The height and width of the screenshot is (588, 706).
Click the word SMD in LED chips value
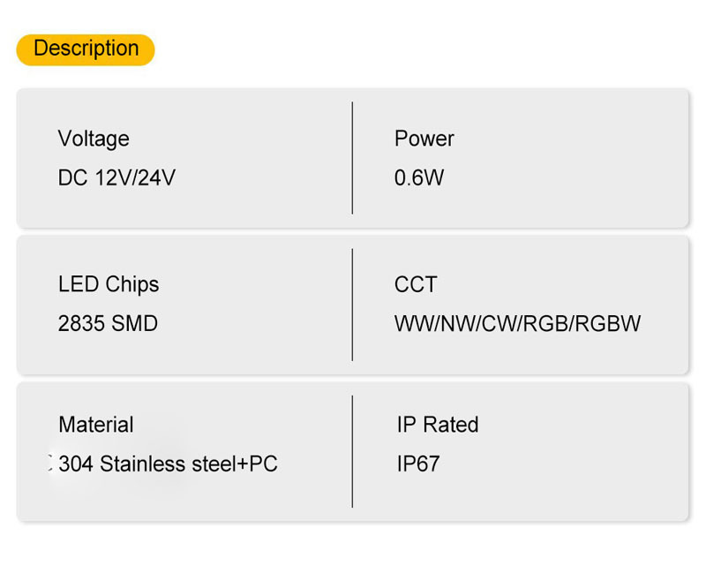[135, 324]
